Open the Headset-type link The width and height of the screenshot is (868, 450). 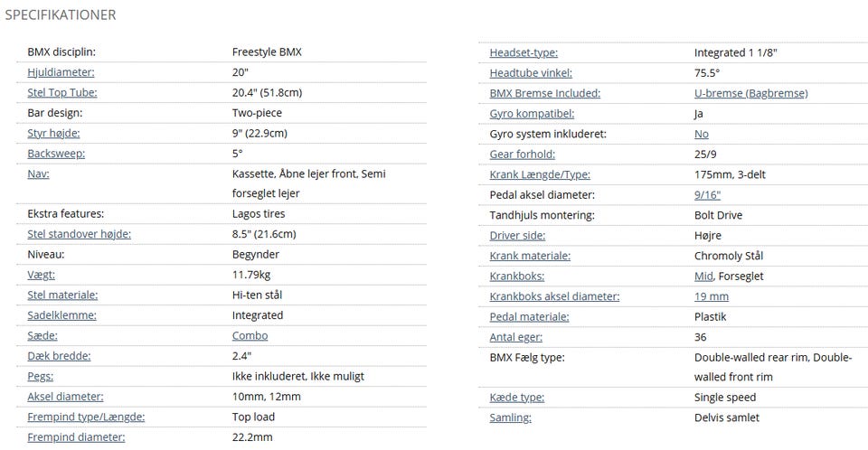(x=524, y=53)
